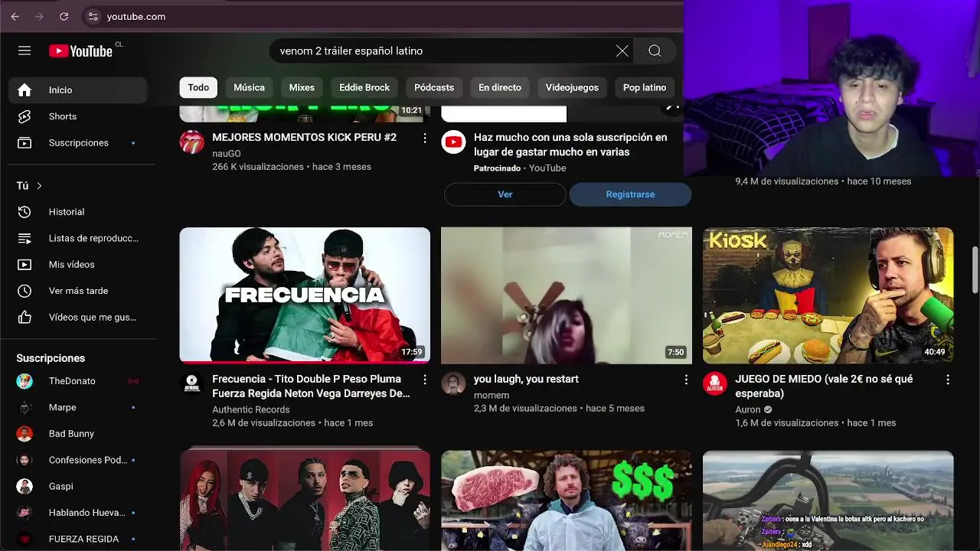Open YouTube sponsored ad avatar
The image size is (980, 551).
point(454,142)
